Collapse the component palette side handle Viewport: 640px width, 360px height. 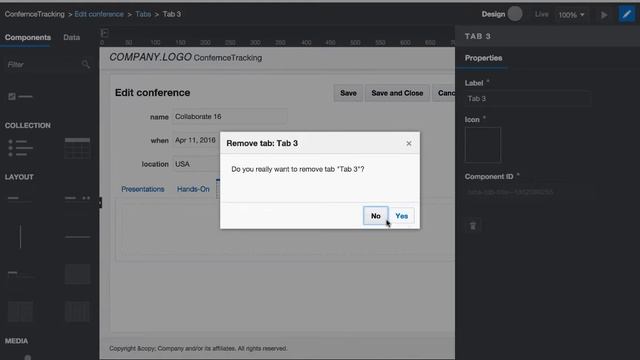(100, 202)
